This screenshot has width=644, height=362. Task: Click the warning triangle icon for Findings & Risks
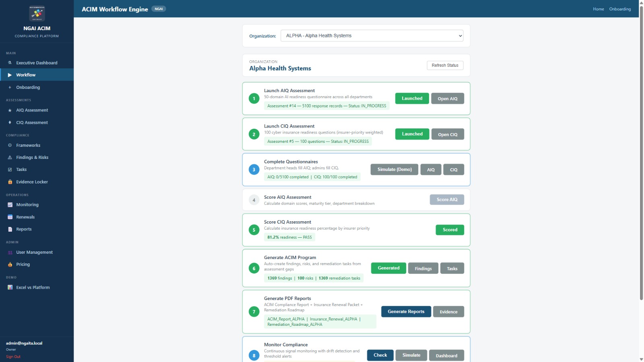(10, 158)
